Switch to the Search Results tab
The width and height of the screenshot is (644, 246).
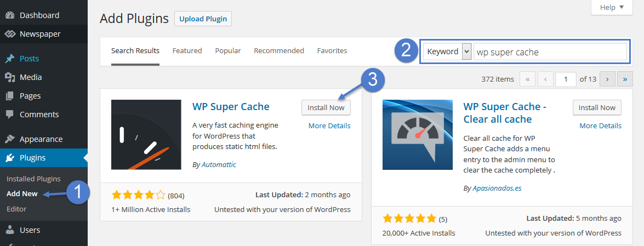pyautogui.click(x=135, y=51)
